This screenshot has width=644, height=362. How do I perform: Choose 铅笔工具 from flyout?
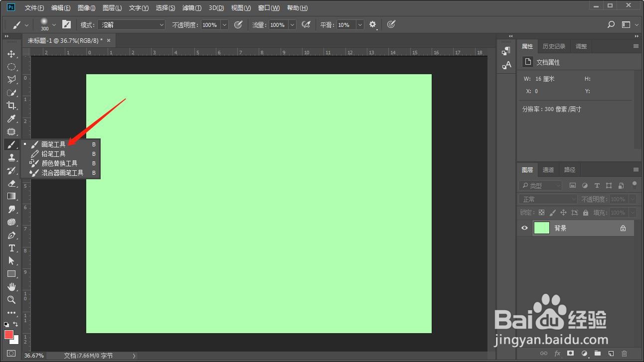(x=53, y=154)
